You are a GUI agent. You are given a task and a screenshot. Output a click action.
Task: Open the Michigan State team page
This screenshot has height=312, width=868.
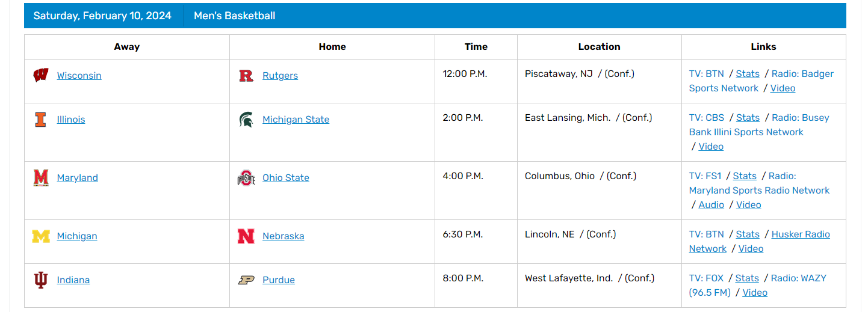[x=296, y=120]
